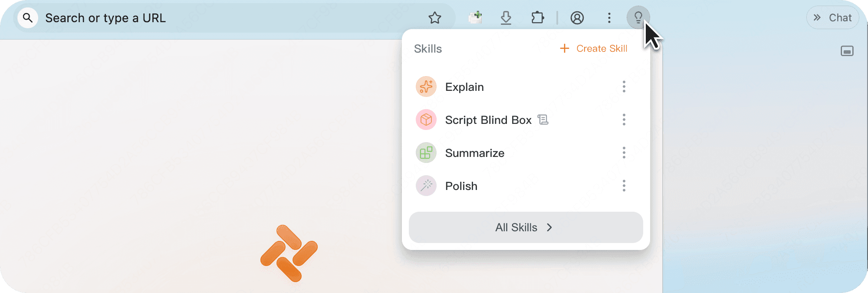Open the All Skills button
Viewport: 868px width, 293px height.
(x=526, y=227)
